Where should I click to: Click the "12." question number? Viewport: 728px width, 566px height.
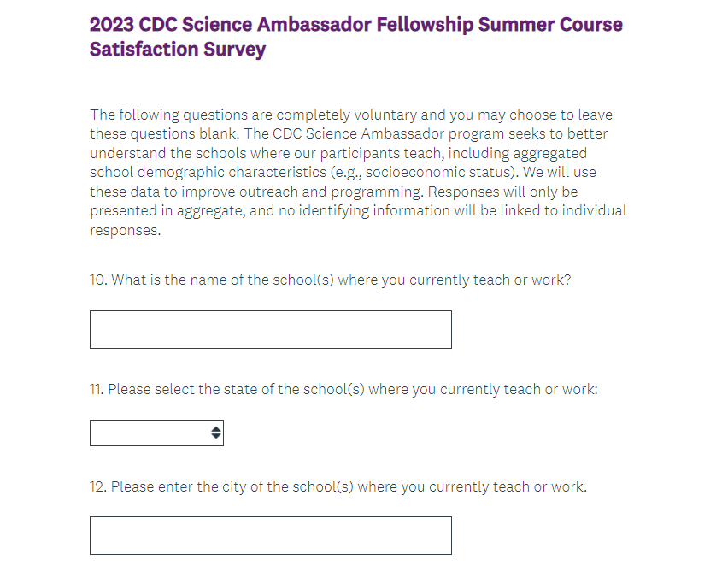(x=98, y=487)
